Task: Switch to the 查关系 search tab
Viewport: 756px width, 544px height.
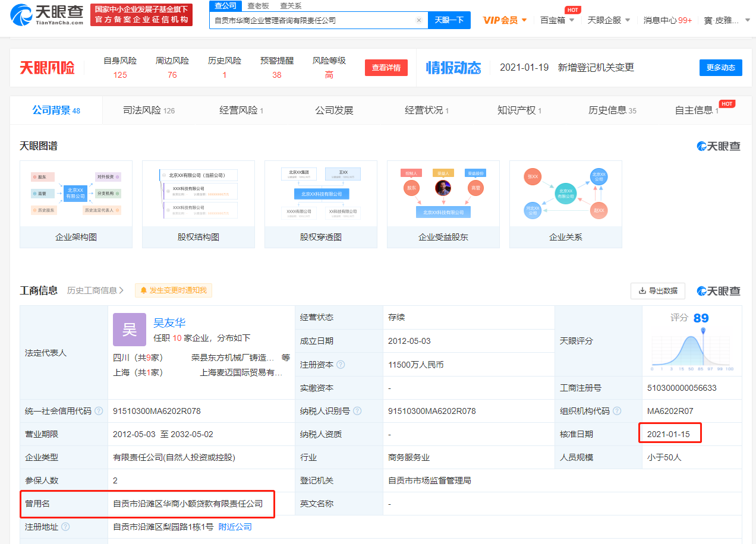Action: click(291, 5)
